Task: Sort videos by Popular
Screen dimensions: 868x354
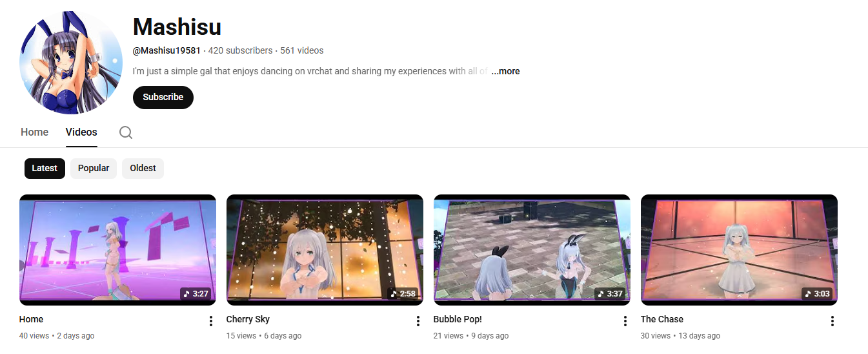Action: click(x=94, y=168)
